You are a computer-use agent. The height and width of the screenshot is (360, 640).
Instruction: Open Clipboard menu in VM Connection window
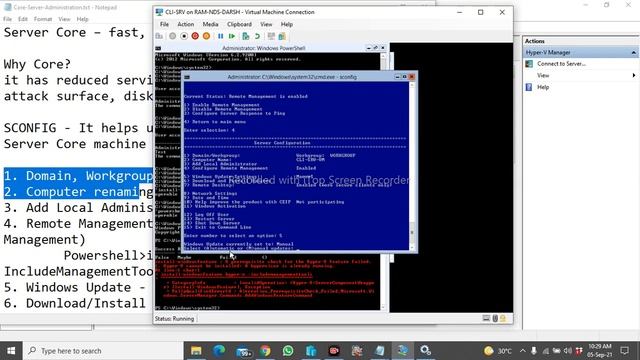pos(239,24)
